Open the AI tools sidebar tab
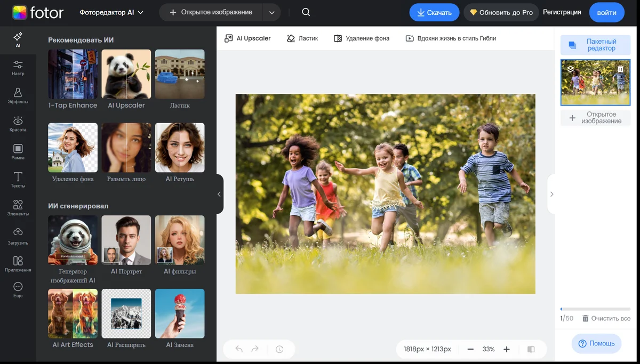Screen dimensions: 640x364 (18, 40)
